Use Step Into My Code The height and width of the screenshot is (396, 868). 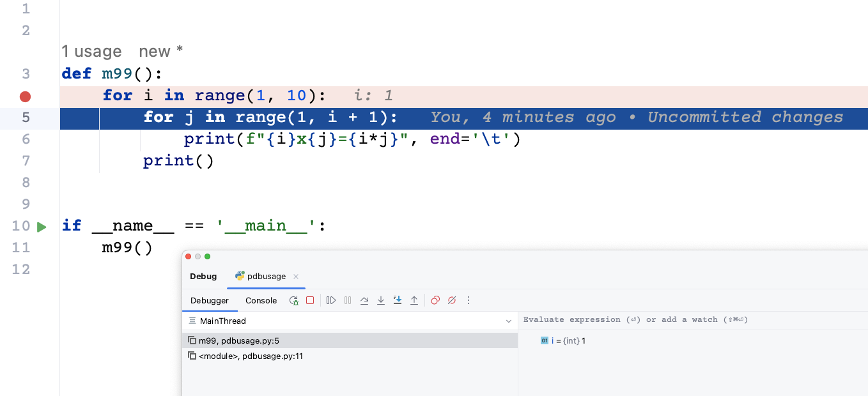click(398, 300)
